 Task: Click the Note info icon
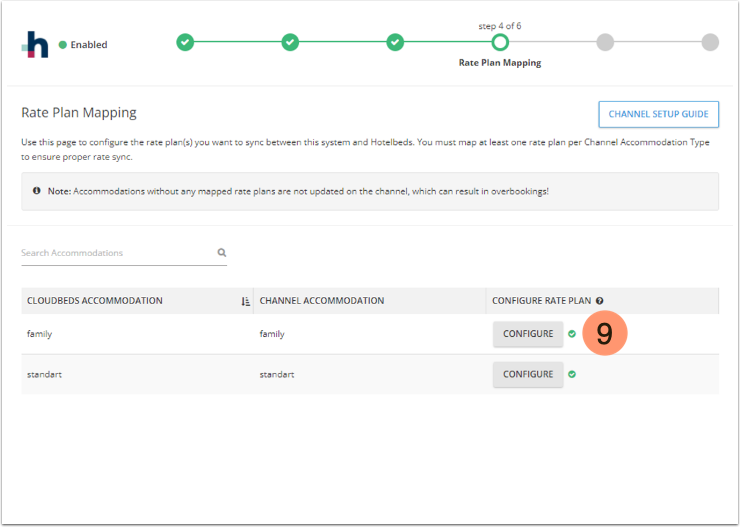36,191
